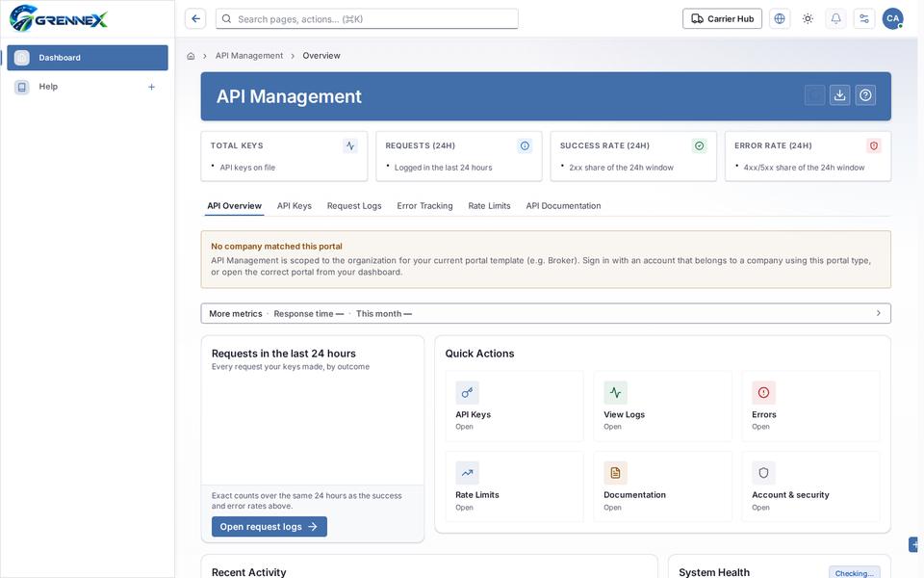Screen dimensions: 924x578
Task: Toggle the sun light/dark theme
Action: tap(808, 19)
